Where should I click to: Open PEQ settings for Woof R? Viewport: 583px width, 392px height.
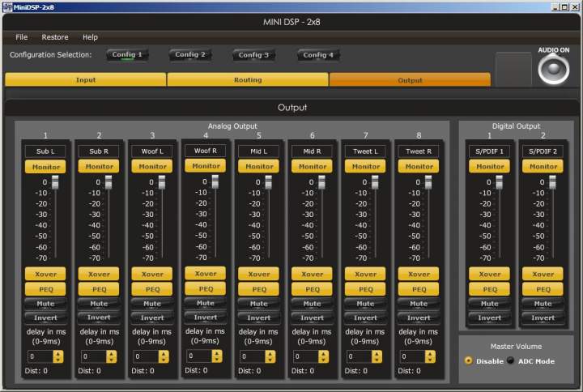coord(205,288)
